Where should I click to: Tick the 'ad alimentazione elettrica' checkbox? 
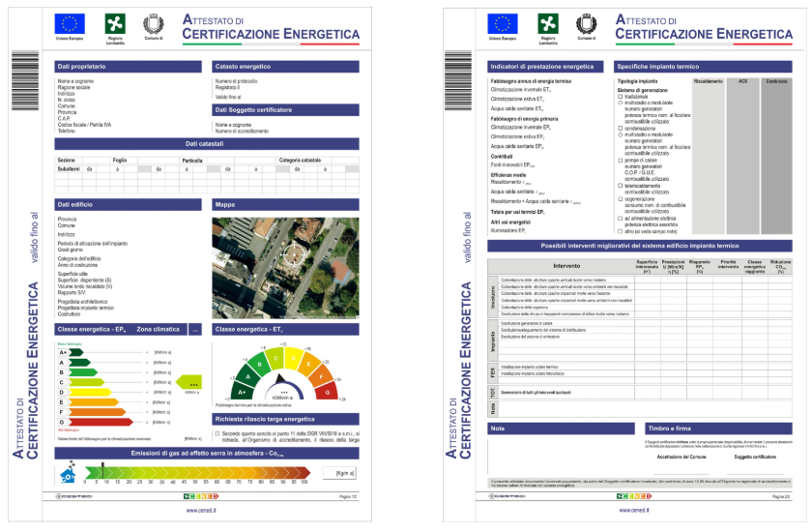[621, 219]
